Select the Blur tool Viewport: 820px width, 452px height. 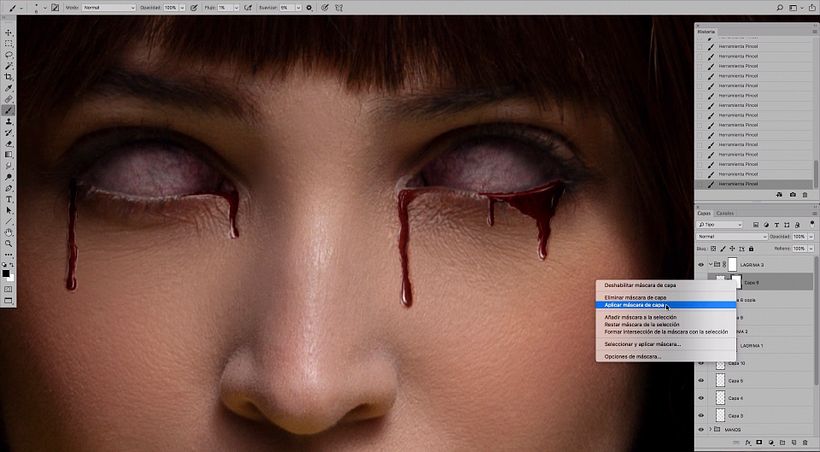(x=8, y=166)
